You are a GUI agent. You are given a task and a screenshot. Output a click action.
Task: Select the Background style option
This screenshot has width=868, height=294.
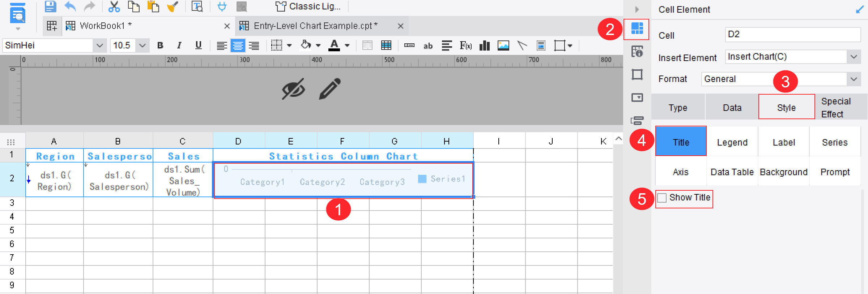click(x=784, y=172)
